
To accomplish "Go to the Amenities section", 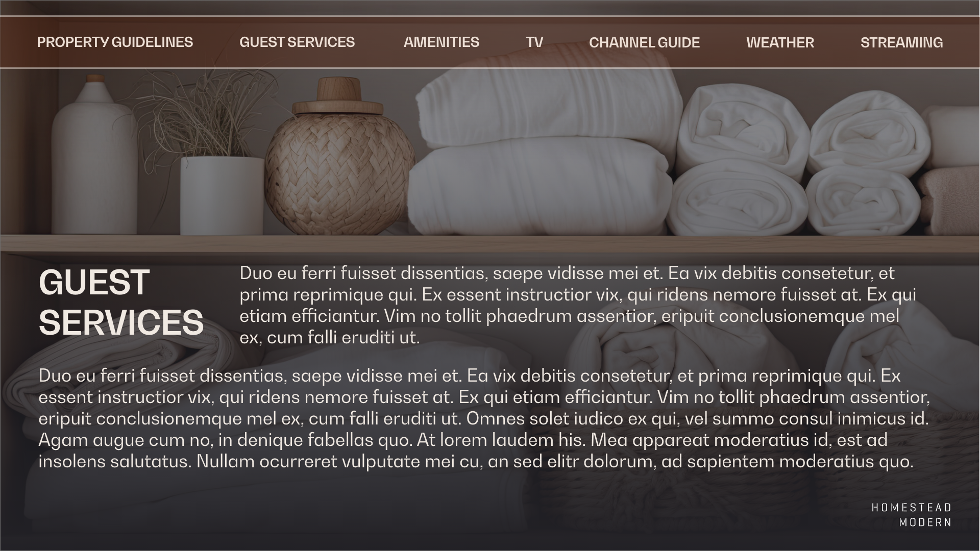I will coord(442,42).
